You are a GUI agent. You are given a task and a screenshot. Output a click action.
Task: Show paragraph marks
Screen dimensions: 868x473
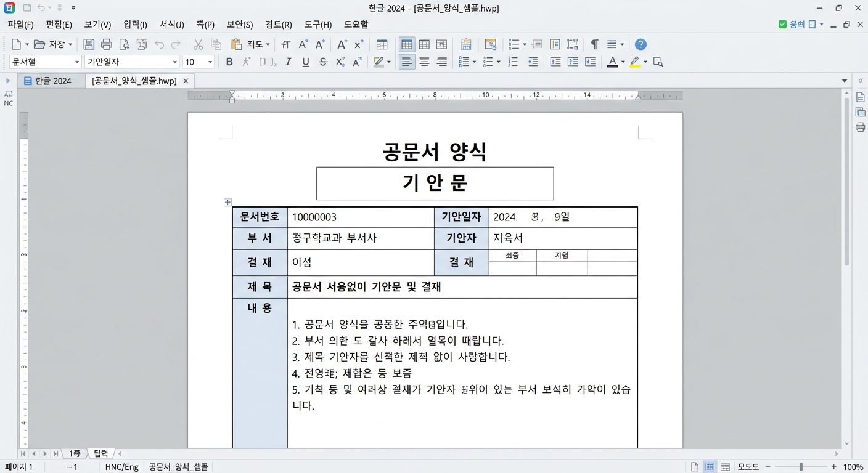coord(594,44)
